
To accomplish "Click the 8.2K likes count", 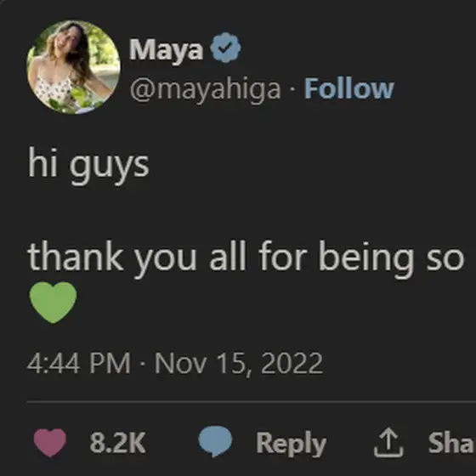I will (117, 443).
